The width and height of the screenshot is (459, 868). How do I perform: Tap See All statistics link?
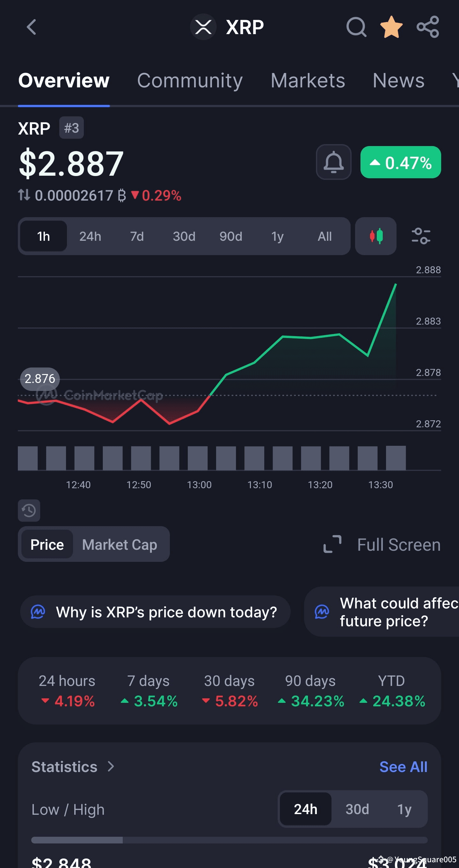point(404,767)
